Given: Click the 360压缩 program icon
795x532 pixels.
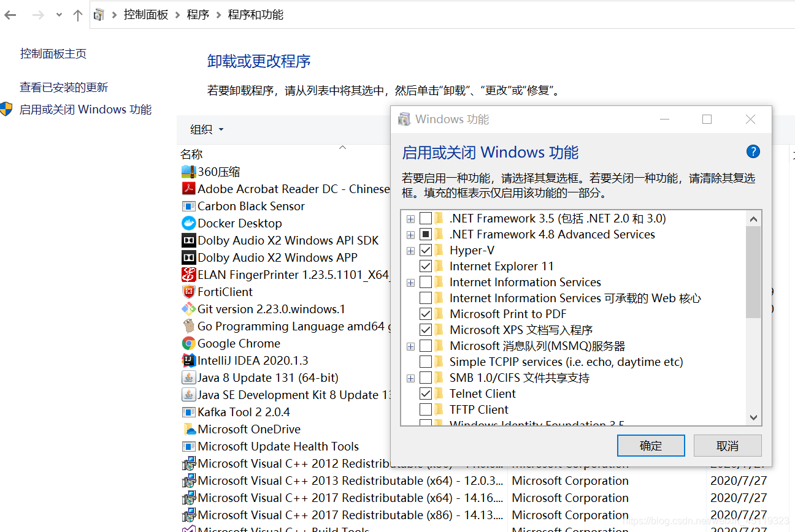Looking at the screenshot, I should coord(188,172).
